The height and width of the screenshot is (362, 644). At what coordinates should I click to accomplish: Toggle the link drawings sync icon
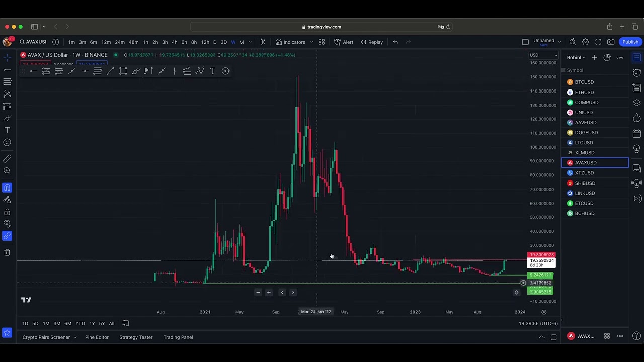[x=7, y=236]
